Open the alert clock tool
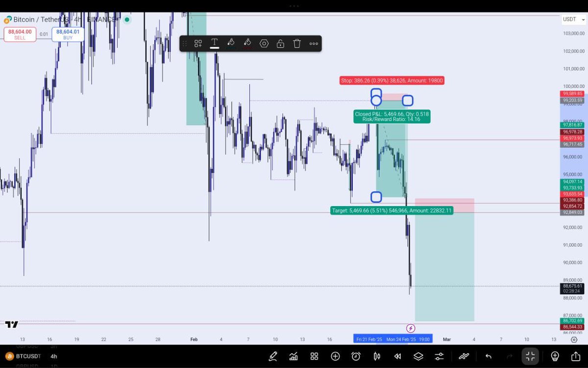588x368 pixels. pos(356,357)
